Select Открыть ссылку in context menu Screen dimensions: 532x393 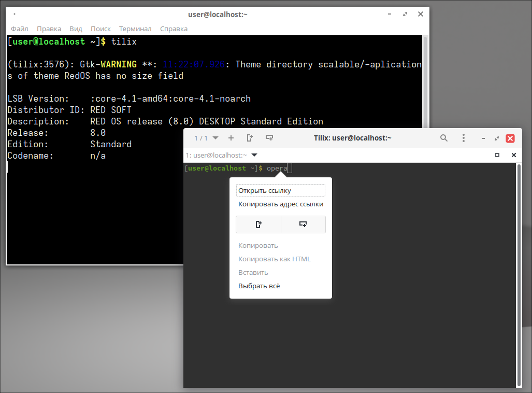pyautogui.click(x=281, y=191)
